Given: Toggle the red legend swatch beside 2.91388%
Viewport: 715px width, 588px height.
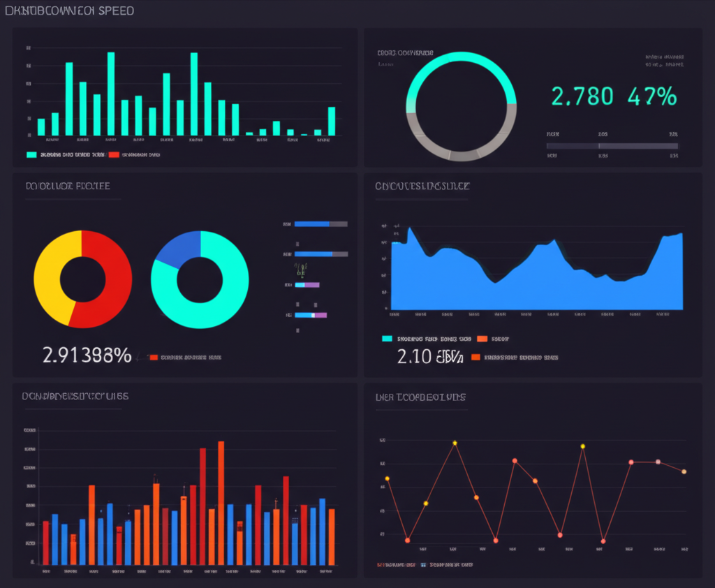Looking at the screenshot, I should (x=154, y=357).
